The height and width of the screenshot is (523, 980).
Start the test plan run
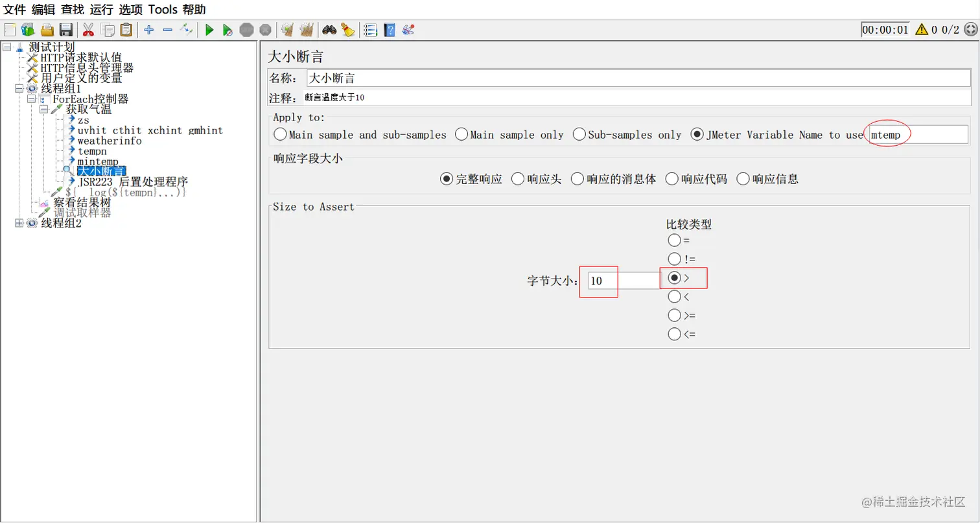[x=209, y=29]
